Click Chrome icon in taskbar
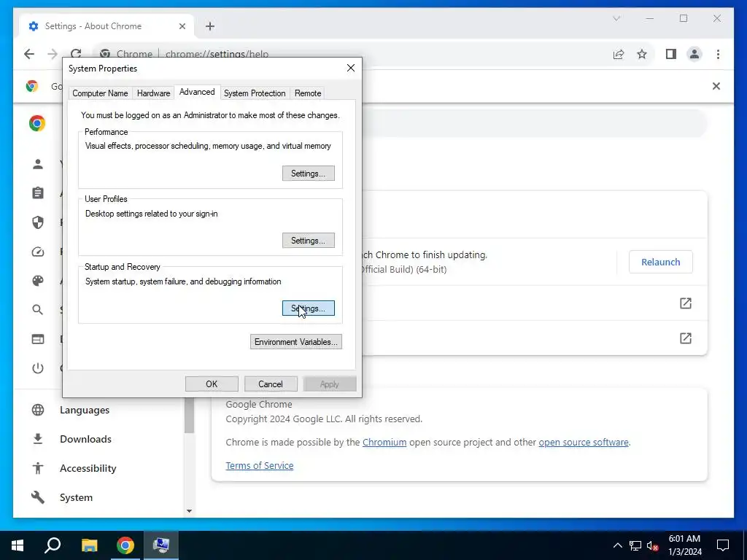 [x=125, y=545]
